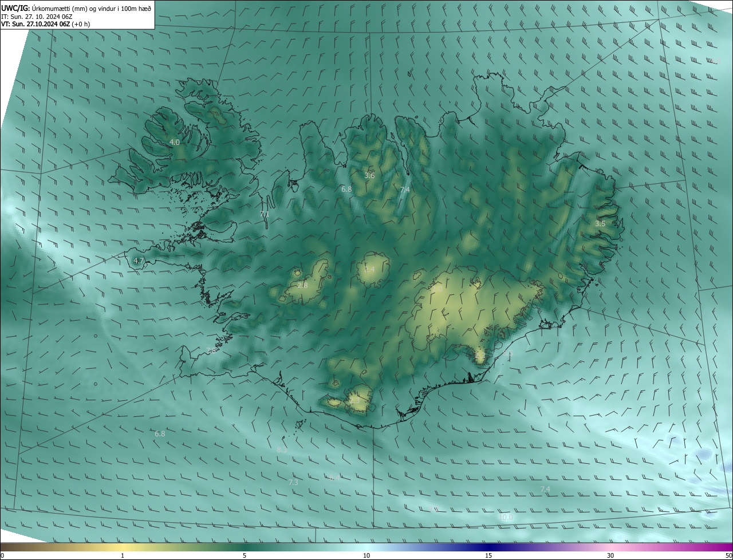
Task: Click the 4.7 value on Snæfellsnes peninsula
Action: point(138,261)
